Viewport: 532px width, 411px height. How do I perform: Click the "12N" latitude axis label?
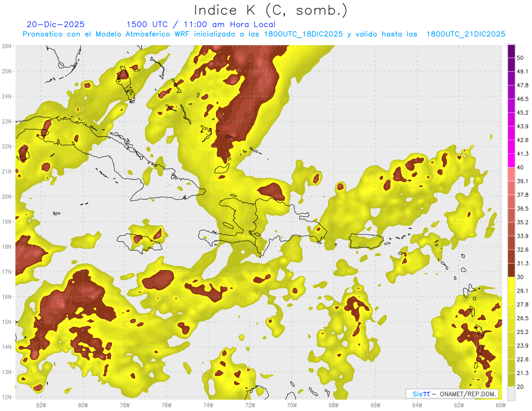tap(7, 397)
